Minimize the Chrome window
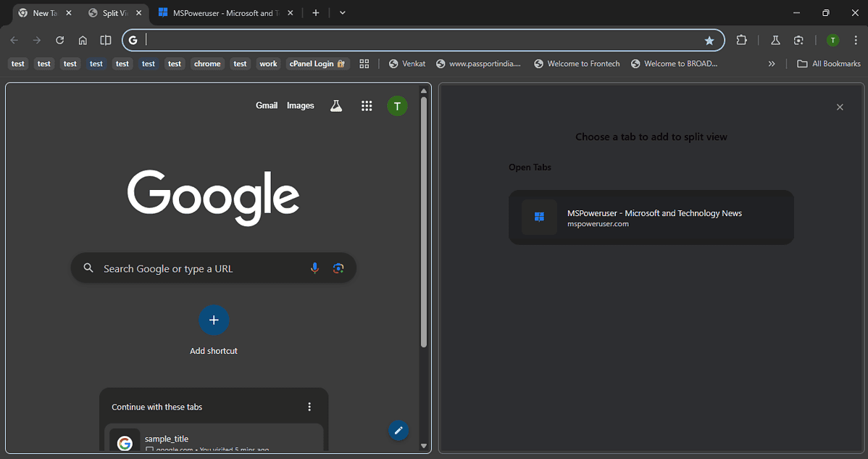Viewport: 868px width, 459px height. pyautogui.click(x=796, y=13)
